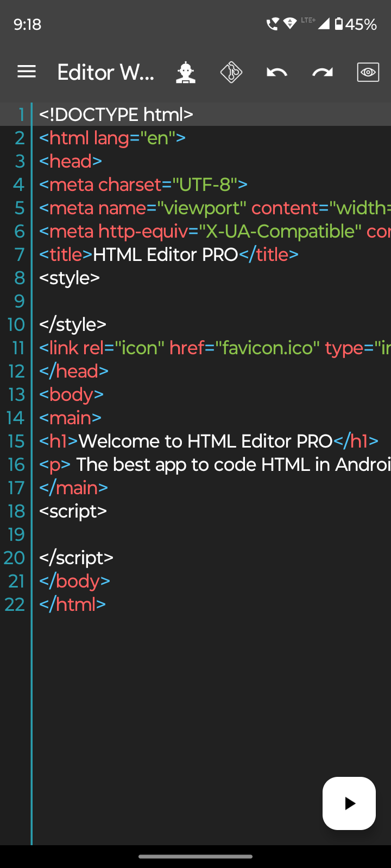391x868 pixels.
Task: Tap line number 15 in gutter
Action: click(16, 441)
